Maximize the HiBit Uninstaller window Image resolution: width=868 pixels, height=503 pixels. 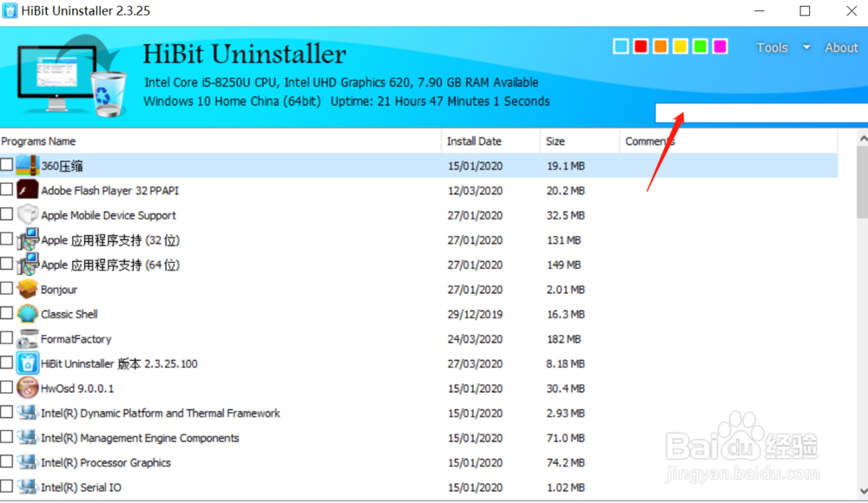tap(805, 11)
